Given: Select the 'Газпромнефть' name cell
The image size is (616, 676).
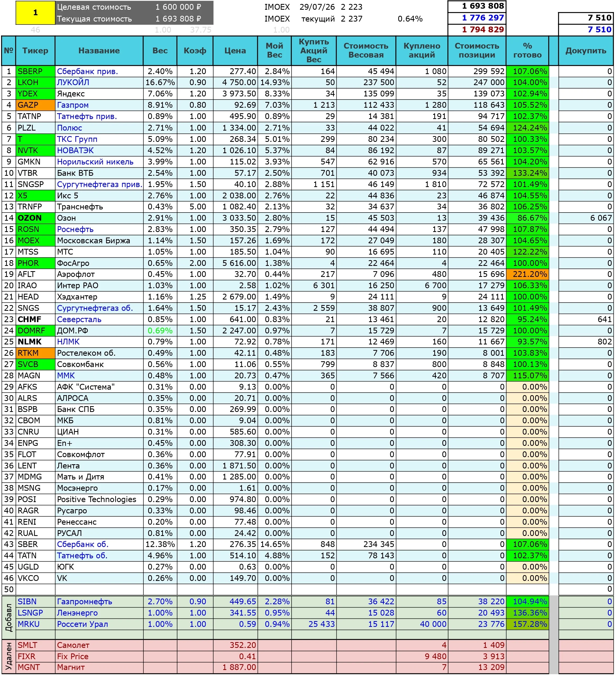Looking at the screenshot, I should tap(99, 602).
